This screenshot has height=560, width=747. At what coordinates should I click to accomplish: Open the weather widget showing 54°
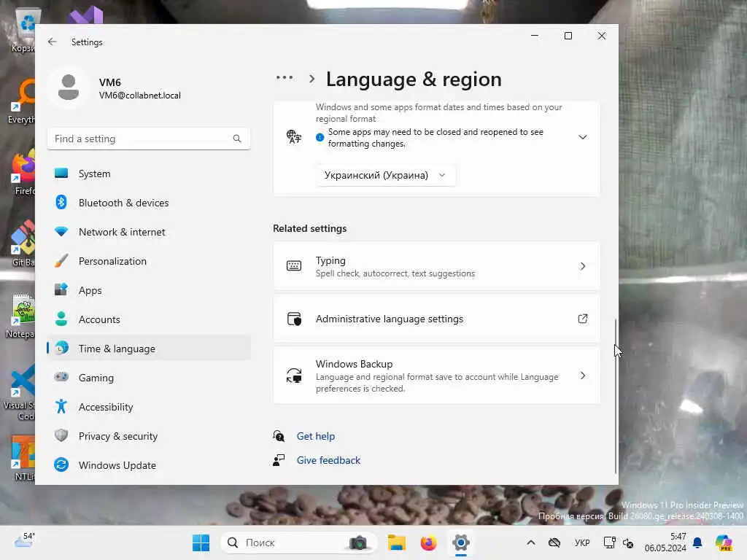[24, 540]
